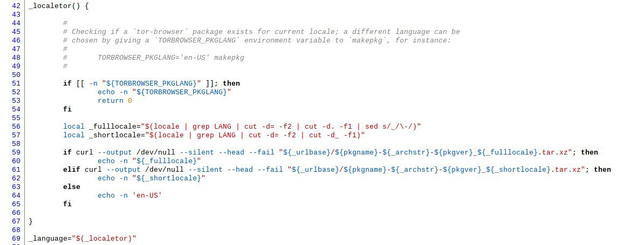This screenshot has width=644, height=245.
Task: Click the URL string ending '_${_fulllocale}.tar.xz'
Action: [426, 152]
